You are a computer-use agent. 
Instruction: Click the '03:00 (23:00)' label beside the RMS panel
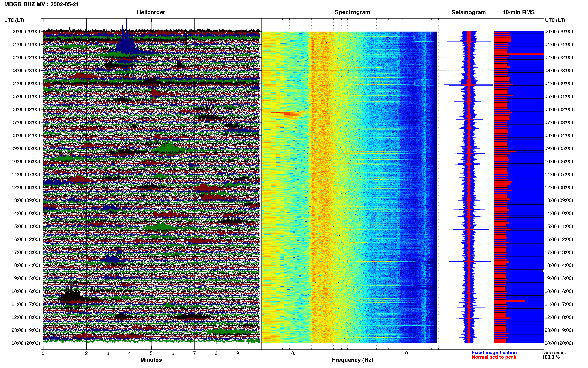tap(559, 71)
